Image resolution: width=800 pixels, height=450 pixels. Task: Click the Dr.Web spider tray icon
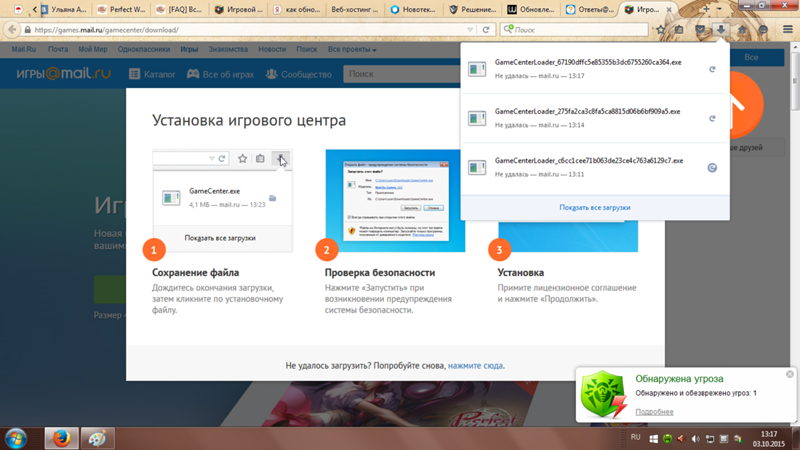click(667, 439)
